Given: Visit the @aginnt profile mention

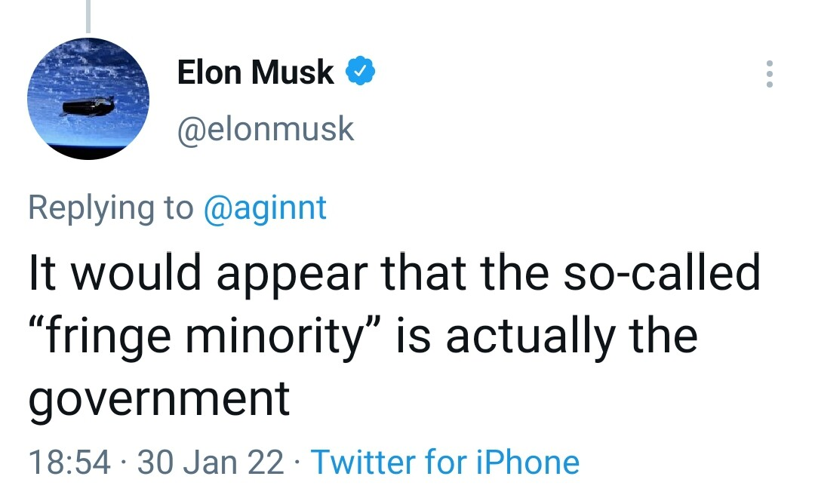Looking at the screenshot, I should (x=265, y=207).
